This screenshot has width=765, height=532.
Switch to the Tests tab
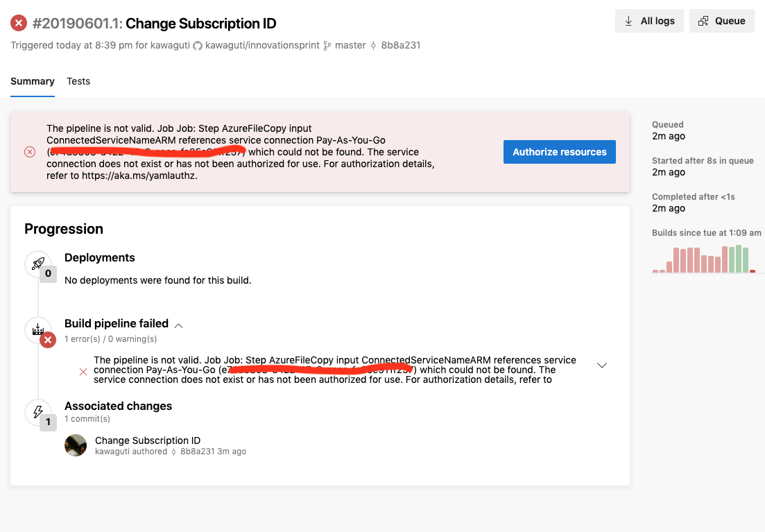78,81
